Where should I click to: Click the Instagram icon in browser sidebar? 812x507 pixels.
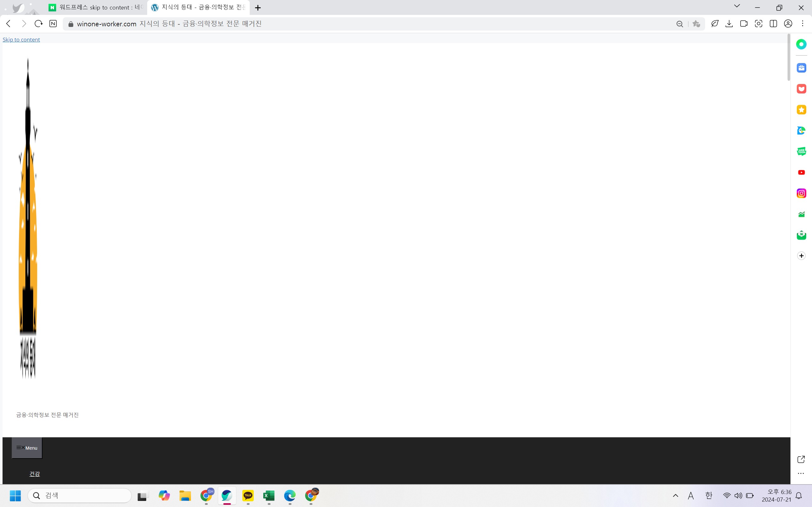pyautogui.click(x=801, y=193)
